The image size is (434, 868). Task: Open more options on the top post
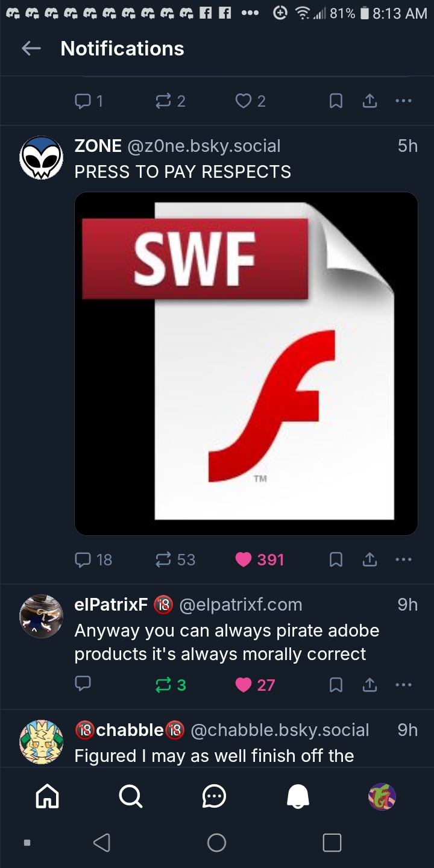[403, 101]
